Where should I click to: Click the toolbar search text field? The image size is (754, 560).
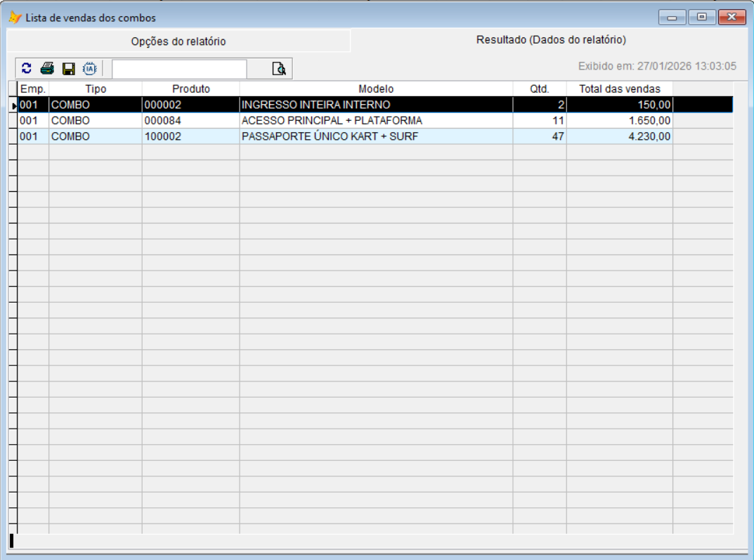click(x=179, y=68)
